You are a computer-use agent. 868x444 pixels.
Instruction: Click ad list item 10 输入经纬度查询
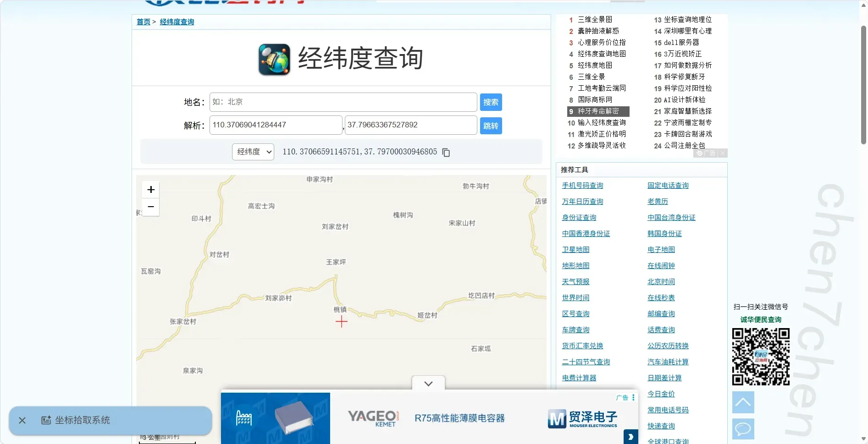point(602,123)
